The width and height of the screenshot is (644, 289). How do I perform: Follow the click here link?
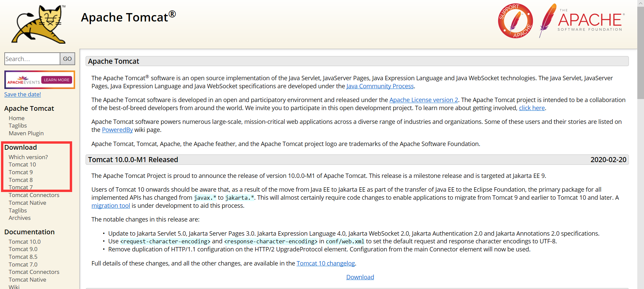[x=532, y=108]
